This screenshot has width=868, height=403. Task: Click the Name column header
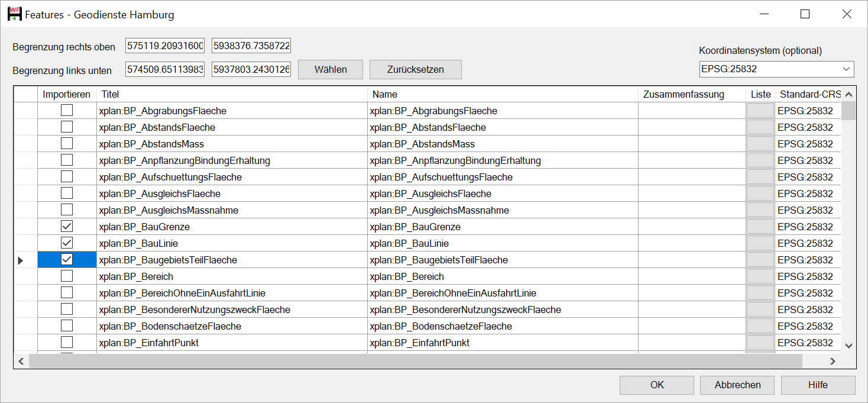pos(503,95)
